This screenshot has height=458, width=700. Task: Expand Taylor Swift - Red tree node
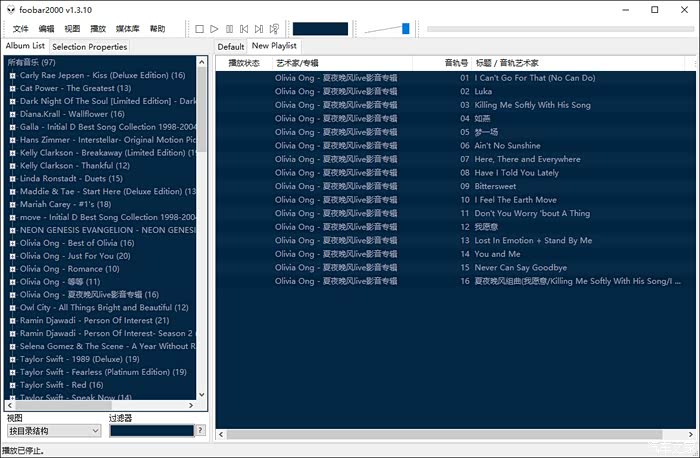(12, 385)
